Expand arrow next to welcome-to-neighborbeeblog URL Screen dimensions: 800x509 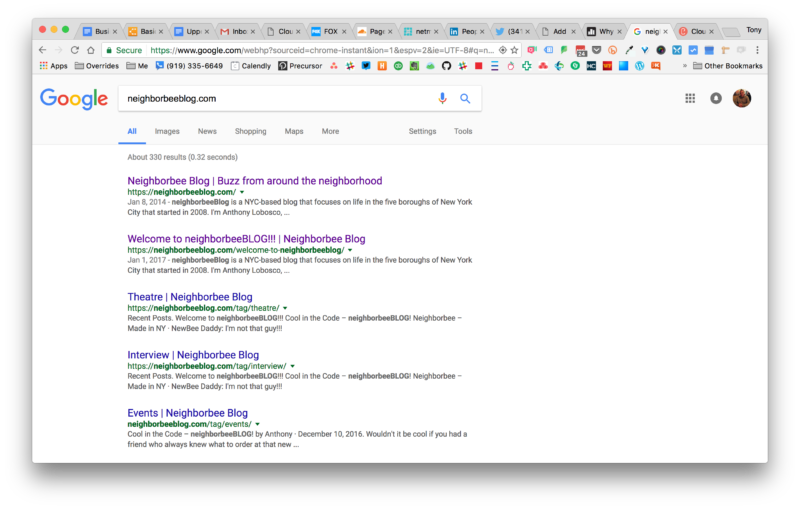click(x=350, y=250)
